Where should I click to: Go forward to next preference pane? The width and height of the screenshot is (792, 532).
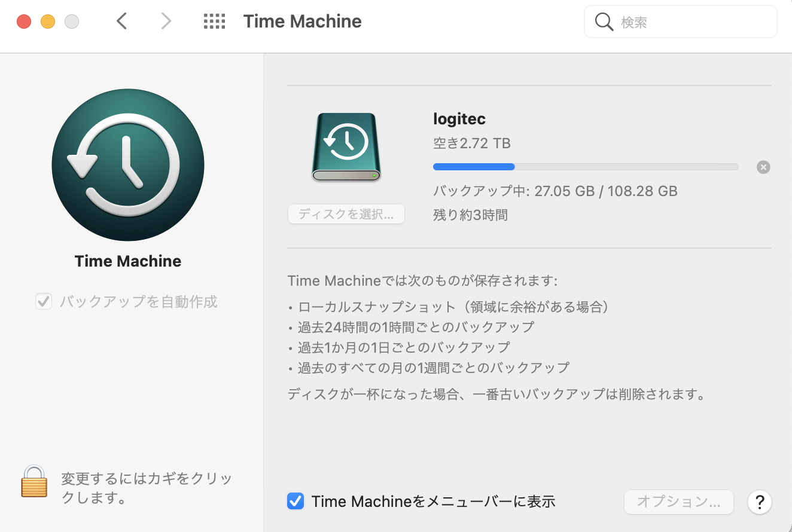166,22
